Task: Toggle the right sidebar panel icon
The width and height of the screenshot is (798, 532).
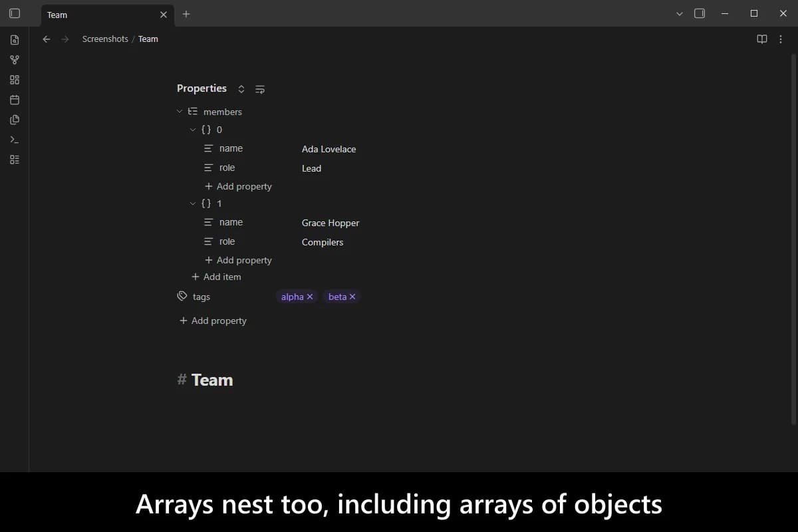Action: [x=700, y=13]
